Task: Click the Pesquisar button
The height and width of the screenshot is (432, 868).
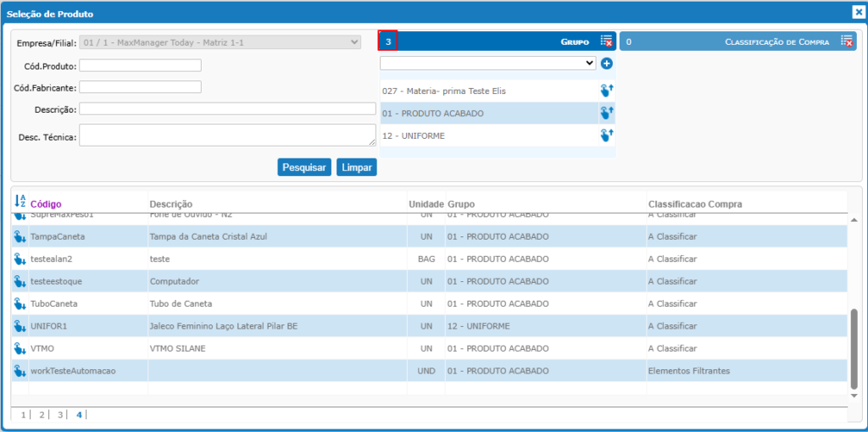Action: tap(303, 168)
